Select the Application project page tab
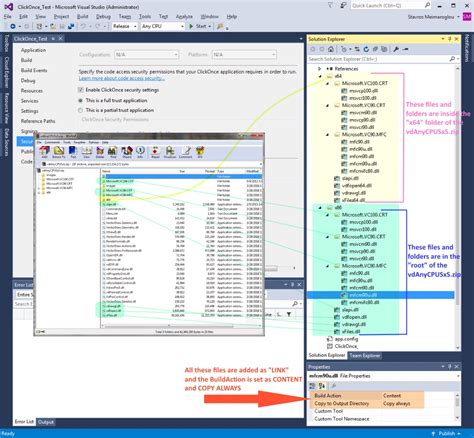This screenshot has width=474, height=438. pos(33,50)
